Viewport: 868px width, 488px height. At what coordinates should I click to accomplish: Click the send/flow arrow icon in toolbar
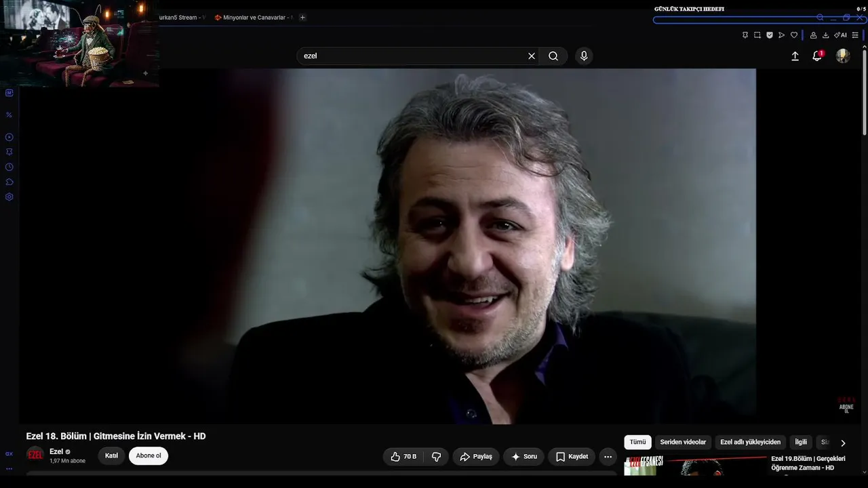[x=782, y=35]
